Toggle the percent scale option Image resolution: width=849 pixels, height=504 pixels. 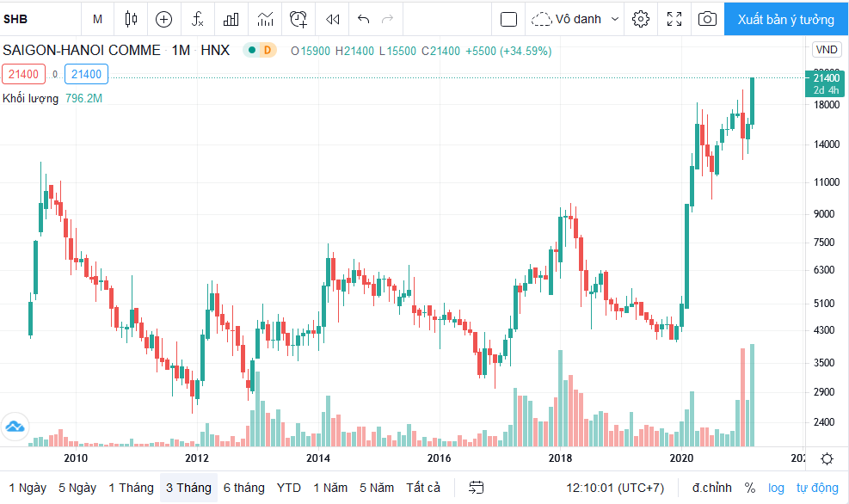pos(750,488)
